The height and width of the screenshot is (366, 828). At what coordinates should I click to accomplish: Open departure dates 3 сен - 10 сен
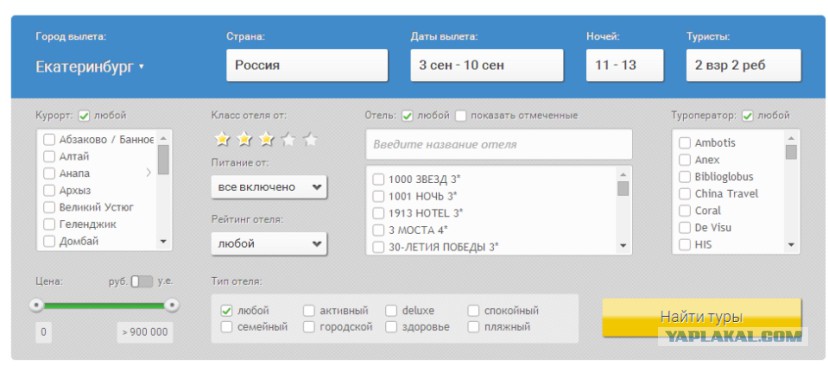pyautogui.click(x=487, y=65)
